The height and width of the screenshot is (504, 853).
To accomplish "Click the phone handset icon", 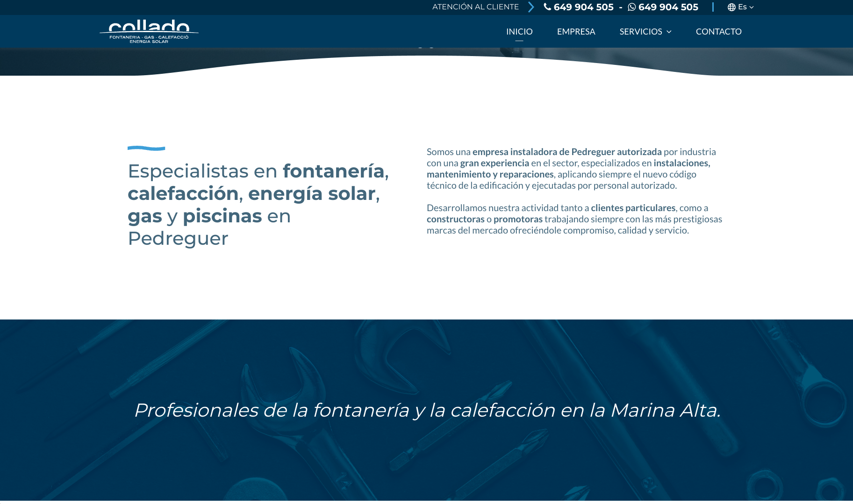I will coord(547,7).
